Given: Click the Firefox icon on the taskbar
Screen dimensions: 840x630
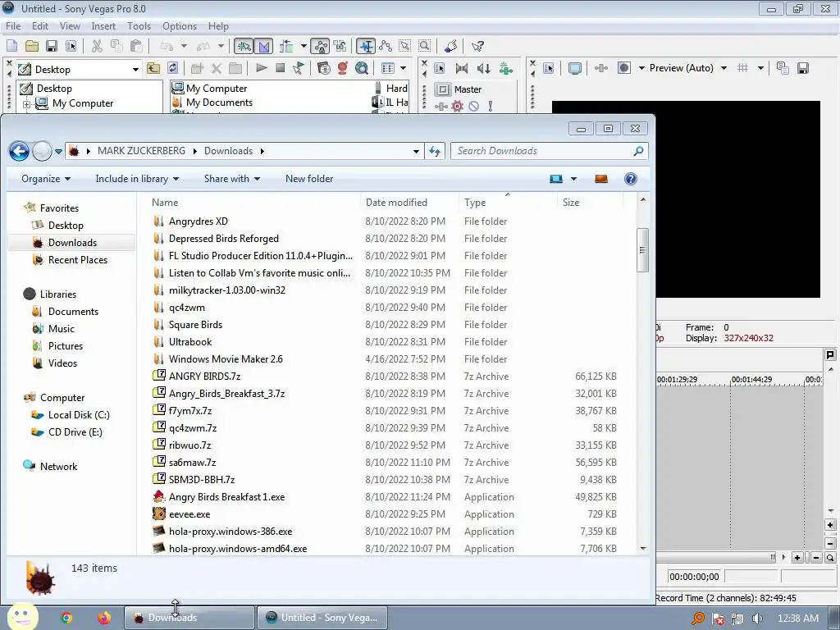Looking at the screenshot, I should [104, 618].
